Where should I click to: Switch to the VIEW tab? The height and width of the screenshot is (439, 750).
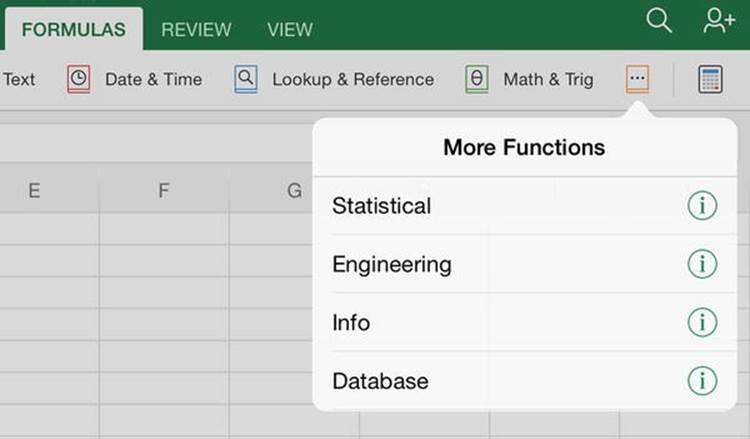290,30
